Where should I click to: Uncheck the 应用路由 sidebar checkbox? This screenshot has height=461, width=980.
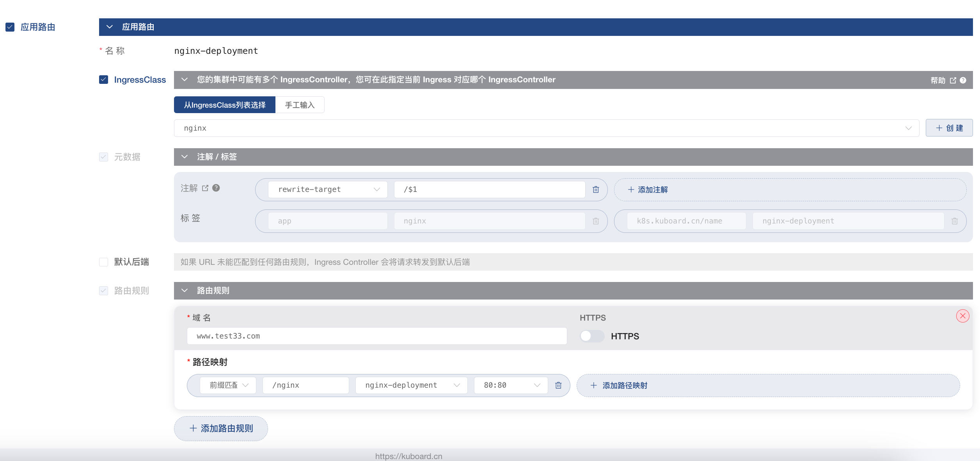click(10, 27)
